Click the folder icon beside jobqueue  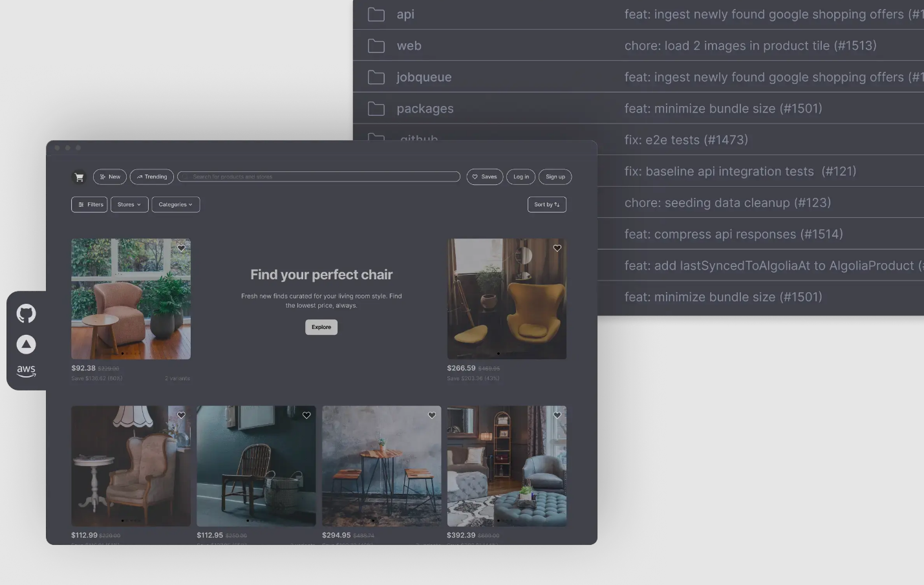(x=376, y=78)
